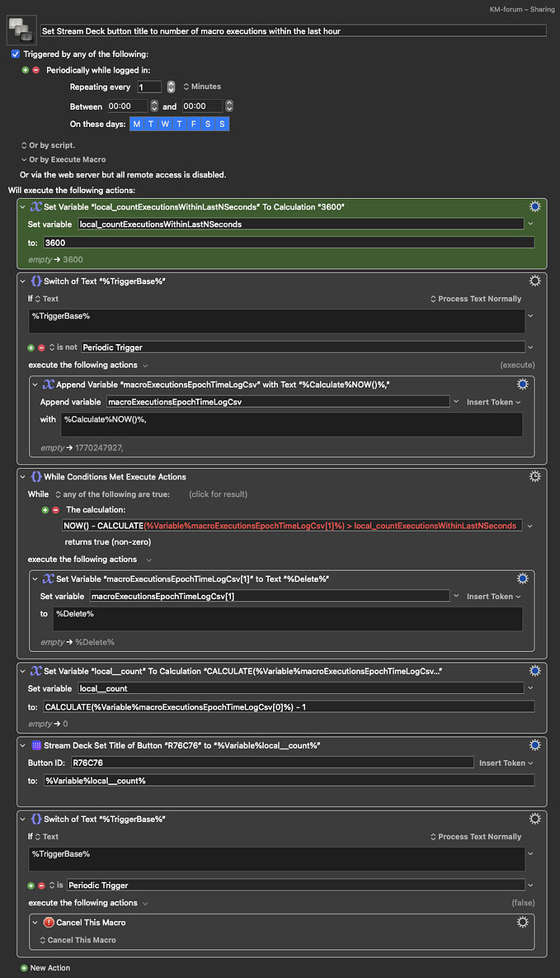Open the Insert Token dropdown on Append Variable
Screen dimensions: 560x978
coord(491,402)
